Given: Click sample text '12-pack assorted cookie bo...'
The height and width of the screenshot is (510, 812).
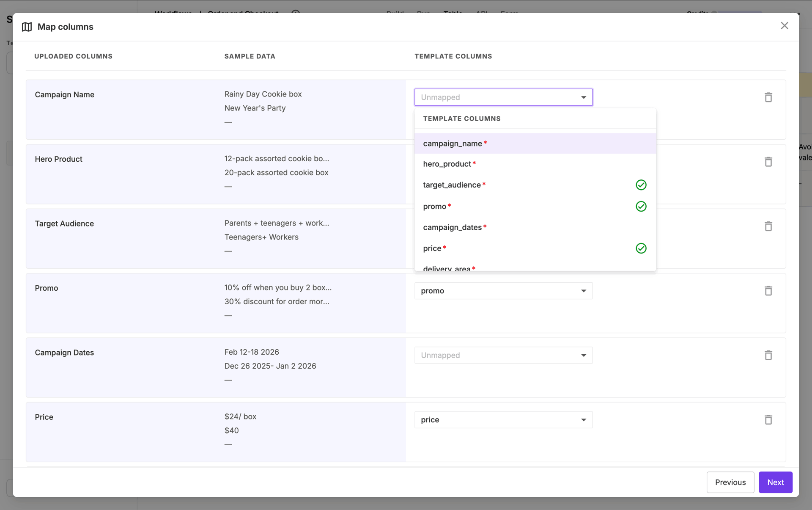Looking at the screenshot, I should pos(277,159).
